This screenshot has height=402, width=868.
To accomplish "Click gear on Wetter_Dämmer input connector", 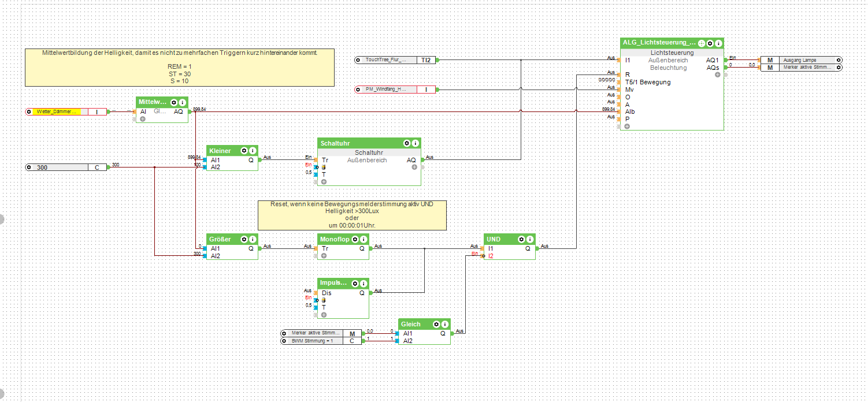I will click(29, 111).
